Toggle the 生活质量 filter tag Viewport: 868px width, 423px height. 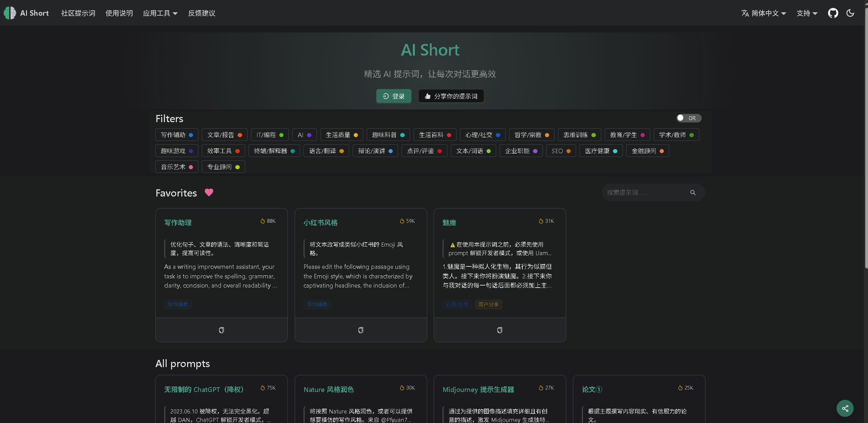pos(341,135)
